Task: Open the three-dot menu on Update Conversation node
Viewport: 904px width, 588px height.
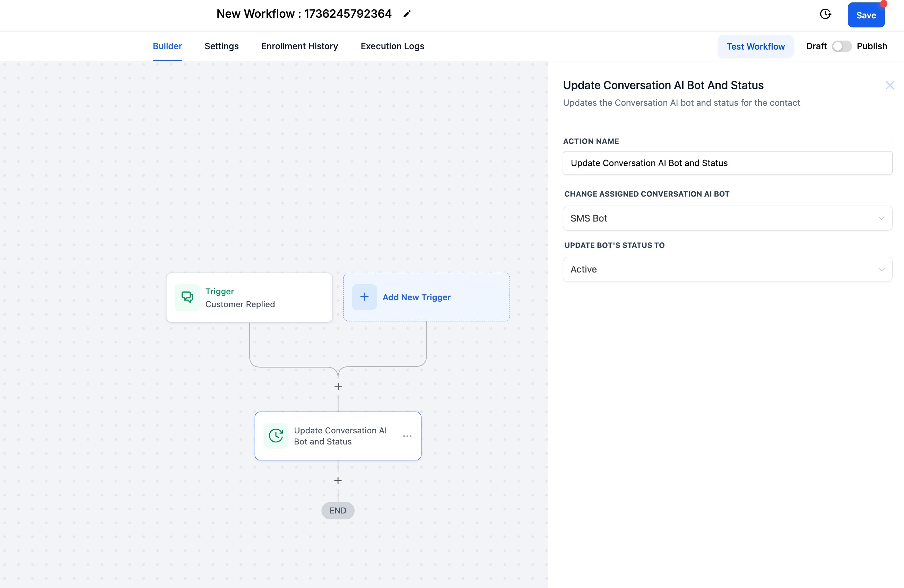Action: click(407, 436)
